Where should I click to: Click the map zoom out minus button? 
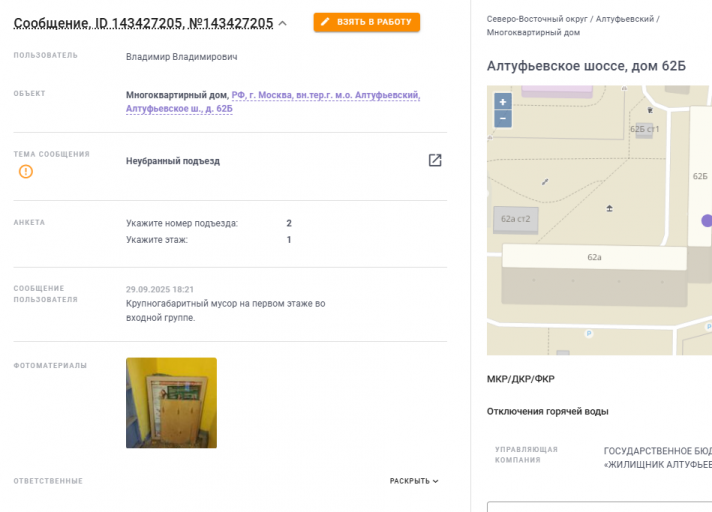coord(503,118)
